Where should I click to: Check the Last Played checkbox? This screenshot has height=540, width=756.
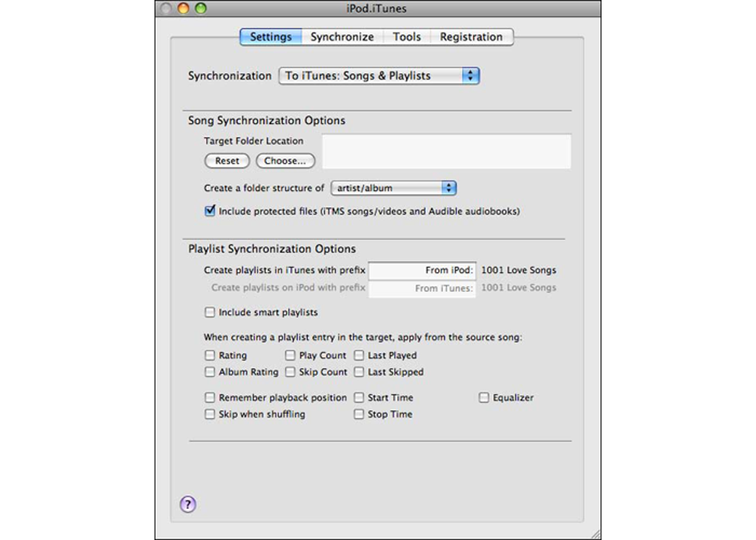359,355
